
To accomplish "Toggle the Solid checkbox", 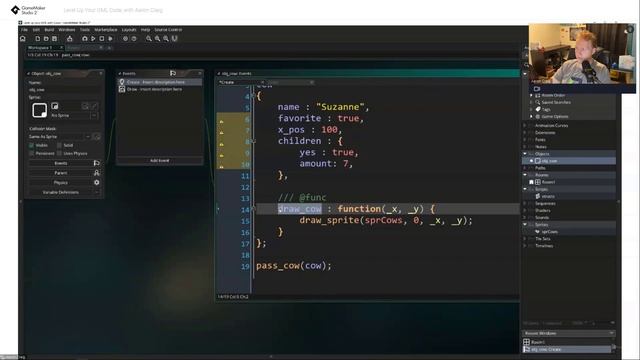I will click(59, 145).
